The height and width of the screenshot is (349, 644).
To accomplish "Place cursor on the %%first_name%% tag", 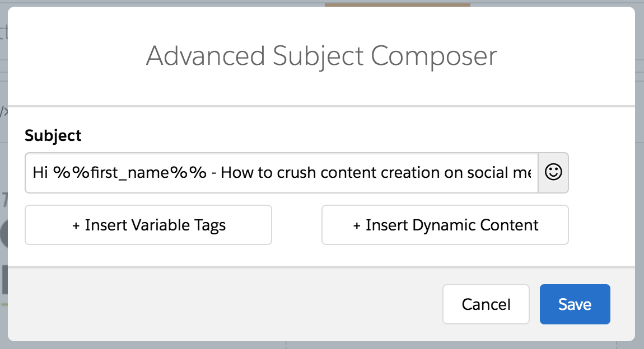I will tap(130, 173).
